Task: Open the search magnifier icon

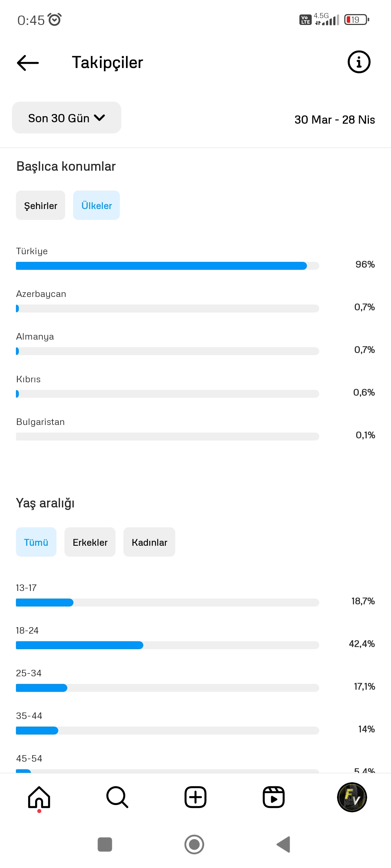Action: pyautogui.click(x=117, y=797)
